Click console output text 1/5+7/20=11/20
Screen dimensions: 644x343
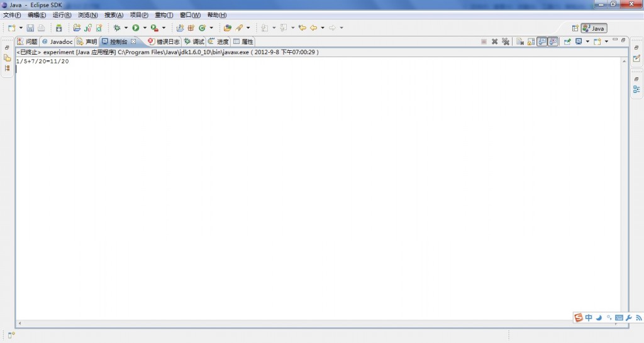click(42, 61)
